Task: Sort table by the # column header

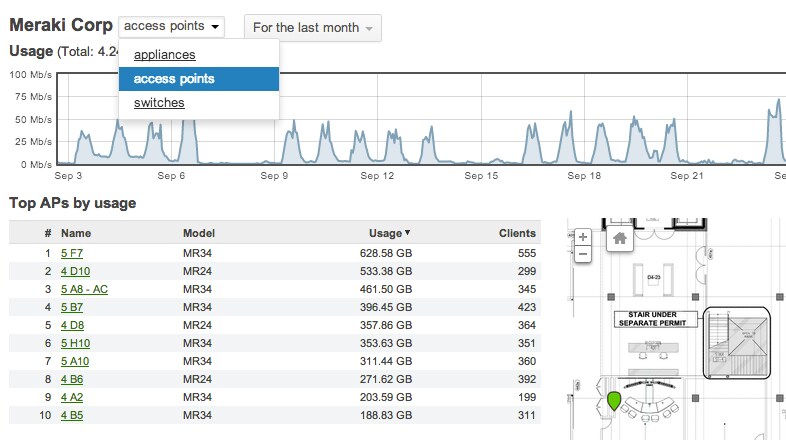Action: pos(48,233)
